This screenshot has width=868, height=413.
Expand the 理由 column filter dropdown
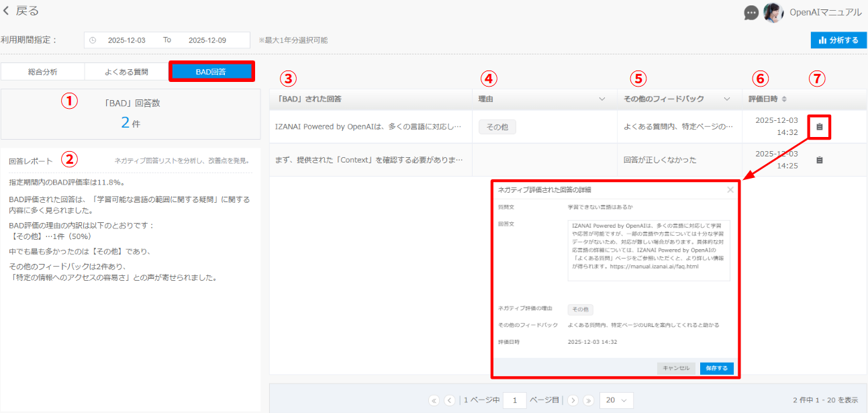point(601,99)
